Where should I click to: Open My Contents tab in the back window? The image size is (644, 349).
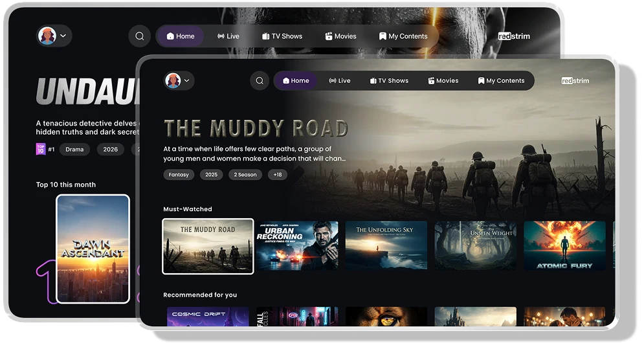tap(403, 36)
